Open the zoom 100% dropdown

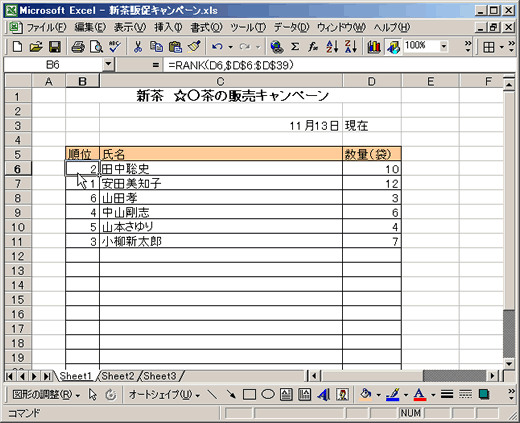[444, 46]
